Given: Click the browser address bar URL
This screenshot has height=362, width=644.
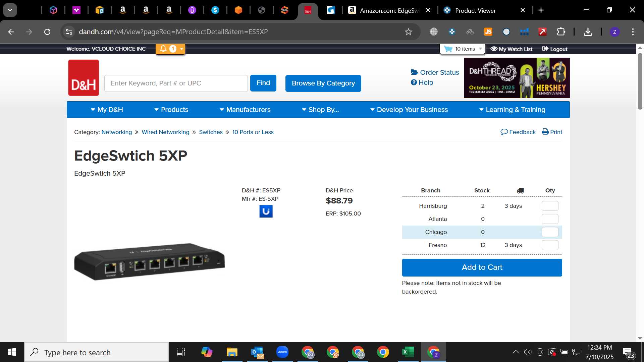Looking at the screenshot, I should coord(173,32).
